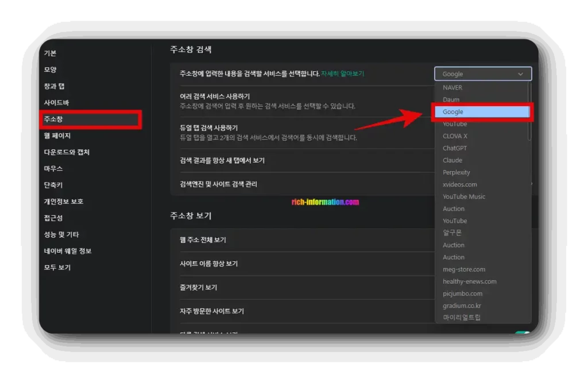Choose NAVER from the search service list
588x383 pixels.
[482, 87]
